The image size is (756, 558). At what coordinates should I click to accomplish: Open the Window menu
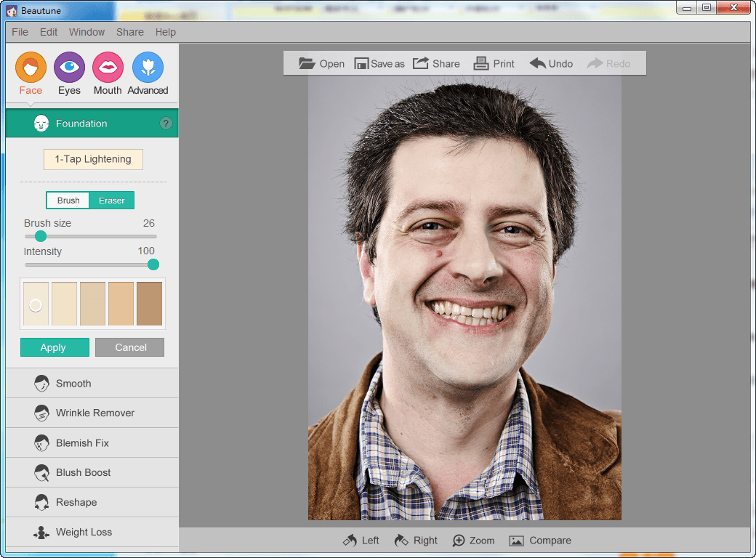[x=87, y=32]
